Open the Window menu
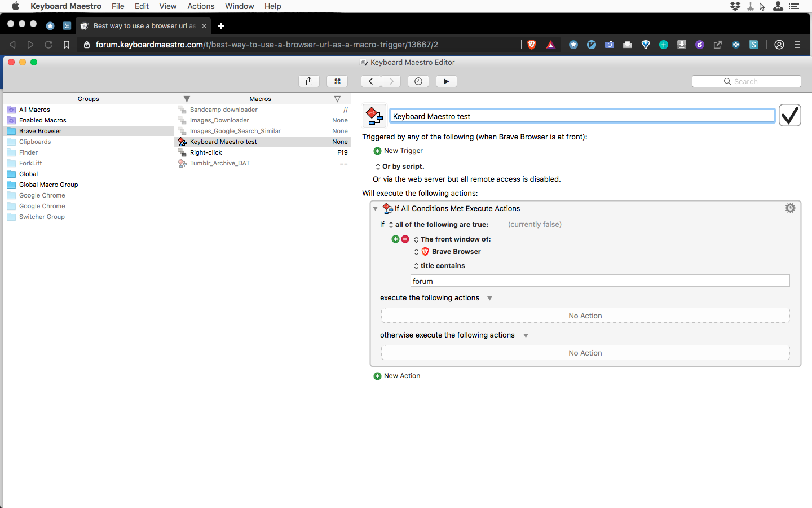The image size is (812, 508). [240, 6]
